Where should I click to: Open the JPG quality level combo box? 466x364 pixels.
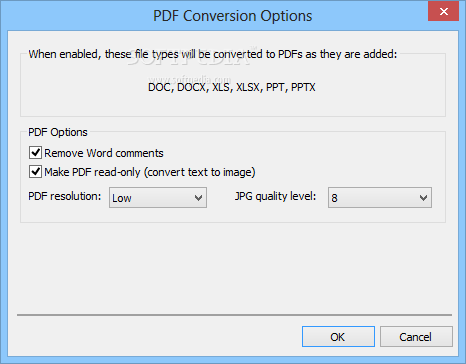pyautogui.click(x=380, y=198)
